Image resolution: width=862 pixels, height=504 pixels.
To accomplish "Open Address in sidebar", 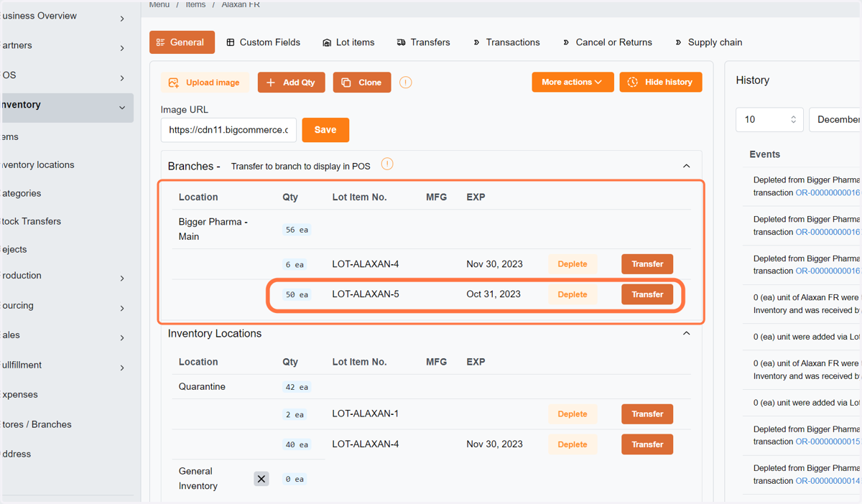I will click(17, 454).
